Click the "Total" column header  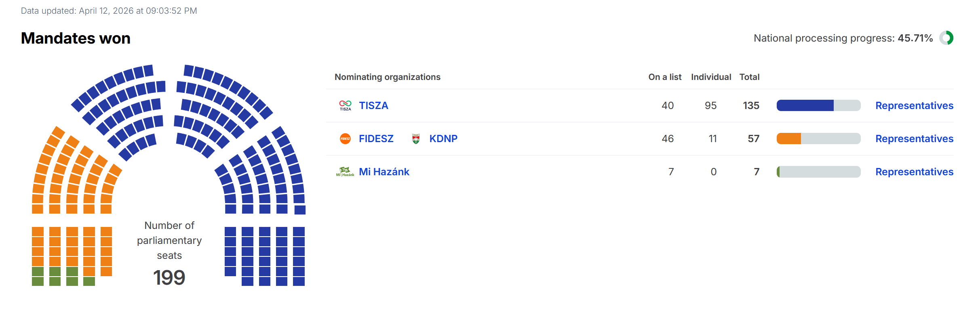(x=749, y=77)
